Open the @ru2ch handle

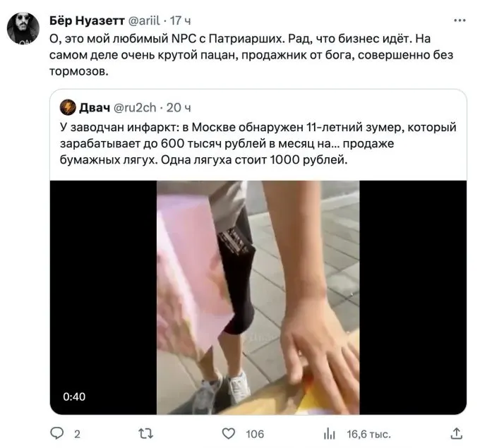coord(135,108)
